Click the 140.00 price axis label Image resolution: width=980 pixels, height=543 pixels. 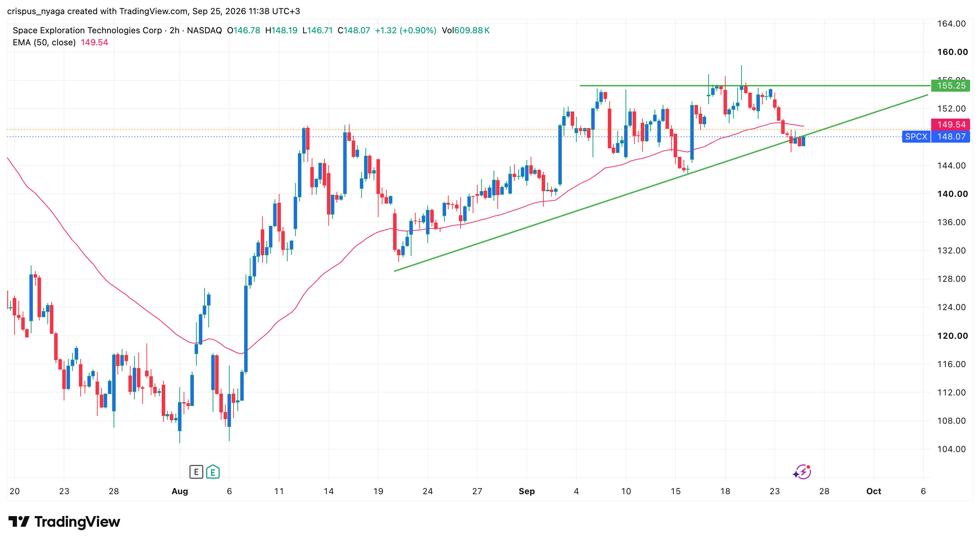point(952,194)
